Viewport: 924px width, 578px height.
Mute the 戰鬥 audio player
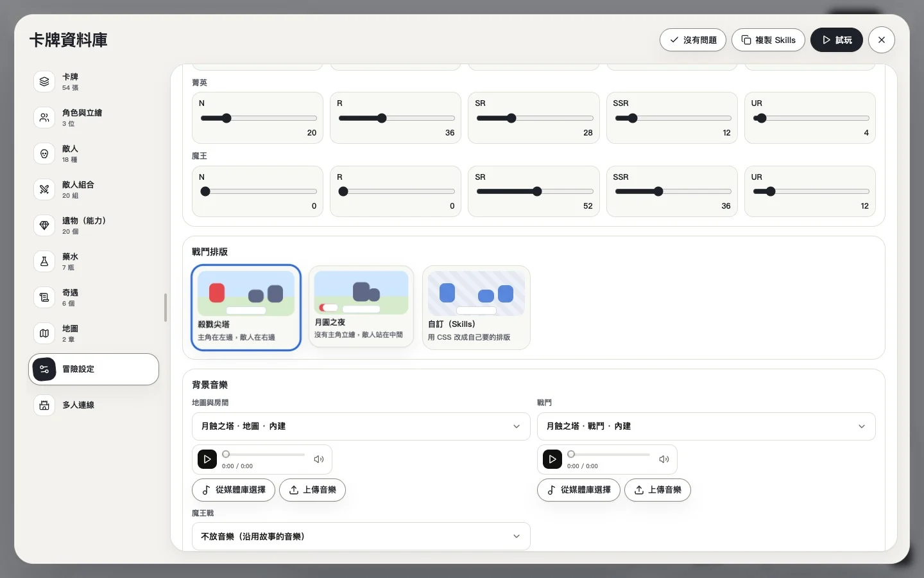pyautogui.click(x=663, y=459)
